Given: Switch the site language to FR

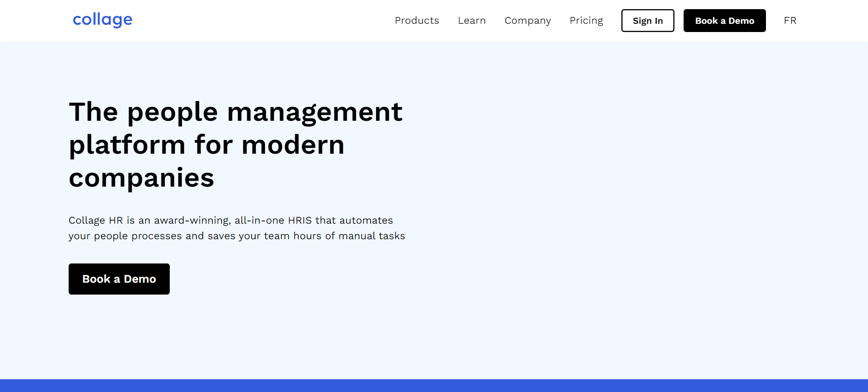Looking at the screenshot, I should [790, 21].
